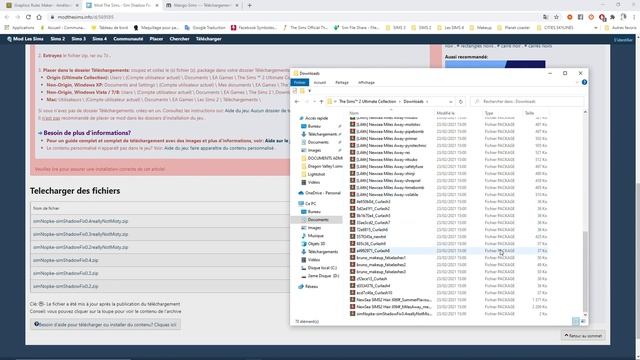Click The Sims 2 Ultimate Collection breadcrumb
The image size is (640, 360).
pos(367,102)
